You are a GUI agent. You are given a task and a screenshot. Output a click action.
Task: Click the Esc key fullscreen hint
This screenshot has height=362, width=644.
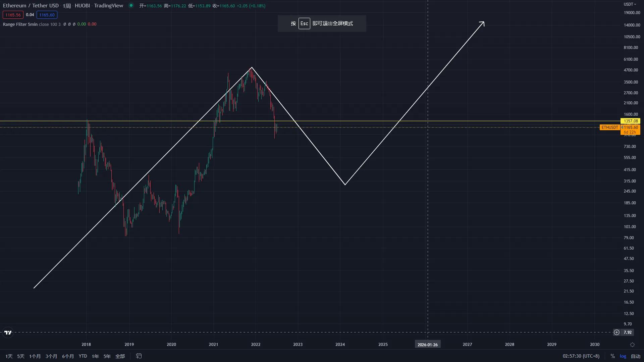pyautogui.click(x=304, y=23)
